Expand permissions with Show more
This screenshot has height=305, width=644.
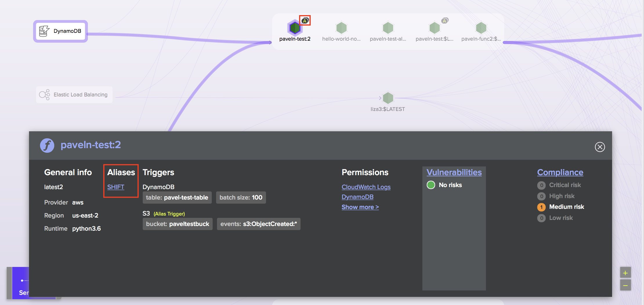pos(360,207)
